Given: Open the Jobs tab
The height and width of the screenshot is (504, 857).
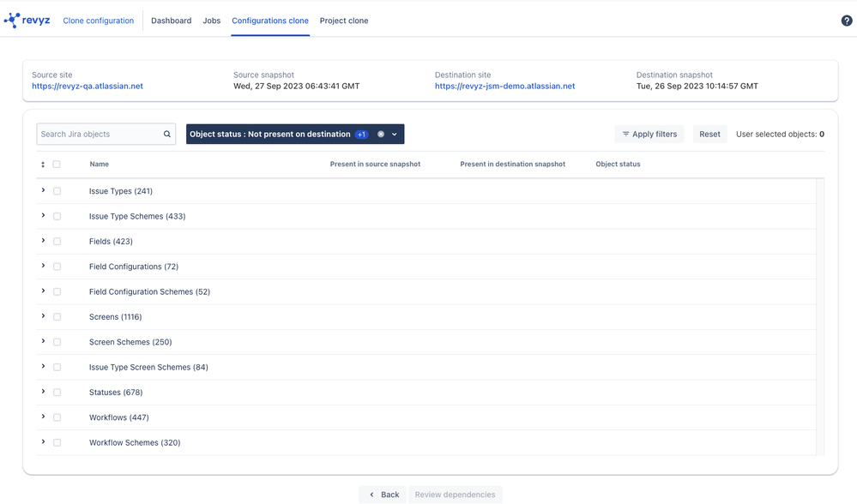Looking at the screenshot, I should pyautogui.click(x=212, y=21).
